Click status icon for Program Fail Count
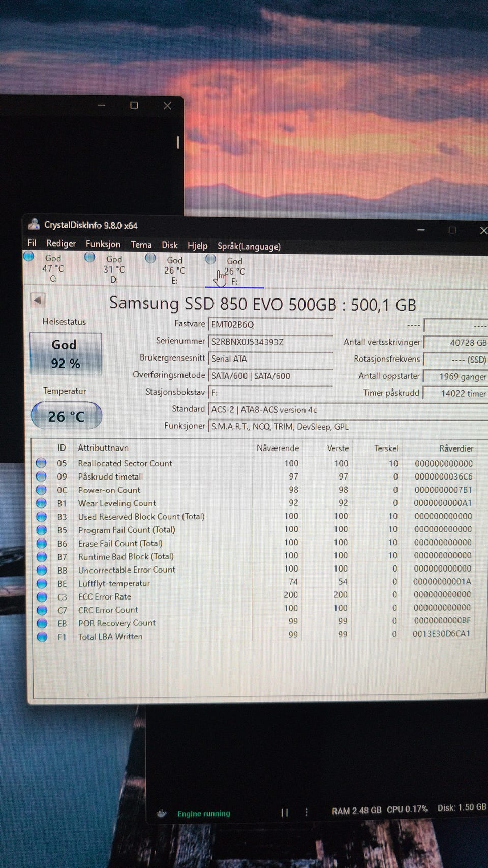Image resolution: width=488 pixels, height=868 pixels. pyautogui.click(x=41, y=529)
